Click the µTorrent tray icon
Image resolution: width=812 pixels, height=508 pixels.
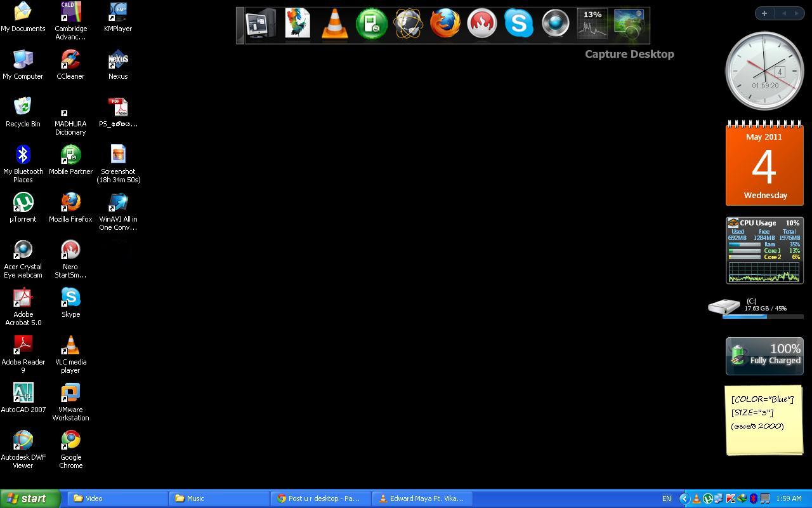[x=708, y=498]
